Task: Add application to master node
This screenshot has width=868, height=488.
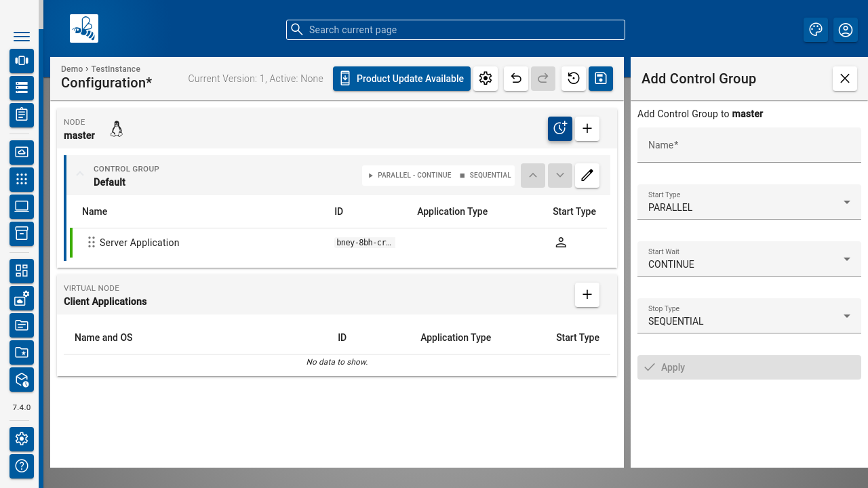Action: (587, 129)
